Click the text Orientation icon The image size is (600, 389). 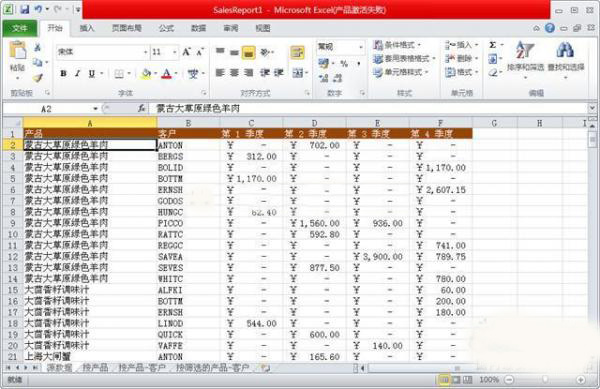click(x=266, y=52)
